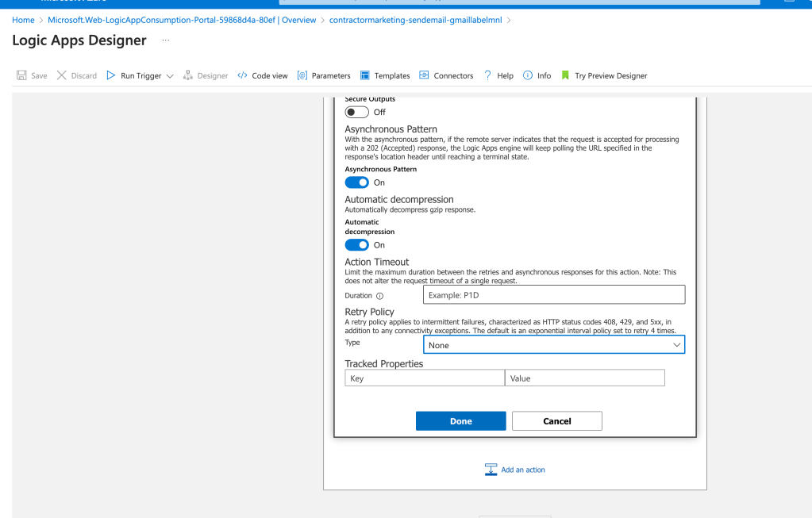Open the Help label

(x=506, y=75)
